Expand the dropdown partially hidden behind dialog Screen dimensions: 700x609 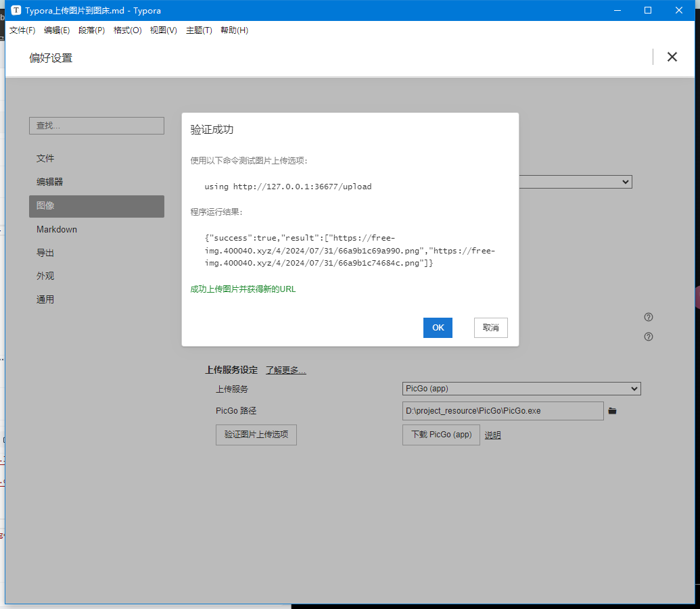click(x=576, y=182)
